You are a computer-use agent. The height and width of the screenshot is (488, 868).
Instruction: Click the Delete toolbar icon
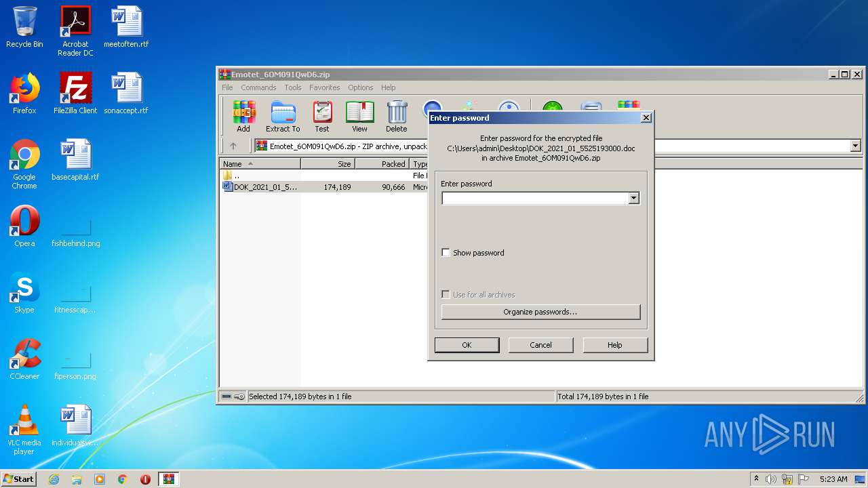click(397, 117)
